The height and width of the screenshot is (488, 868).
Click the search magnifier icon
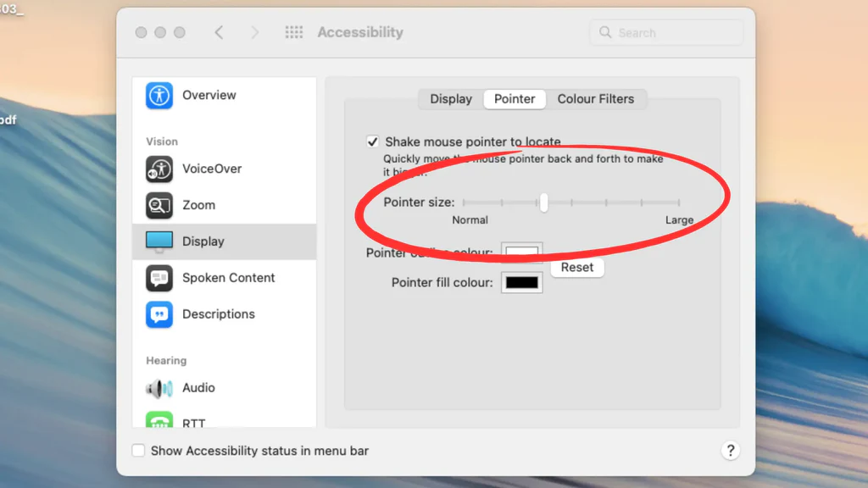click(x=605, y=33)
